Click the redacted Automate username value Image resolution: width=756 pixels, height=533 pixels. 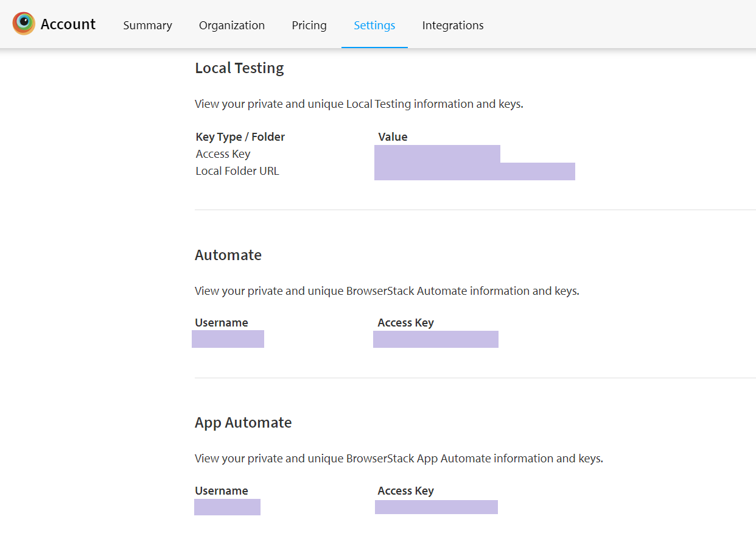pos(228,339)
